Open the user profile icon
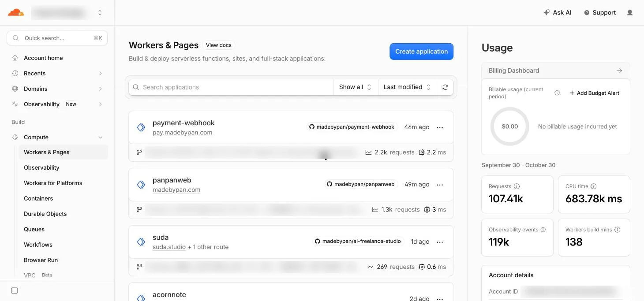 tap(630, 13)
